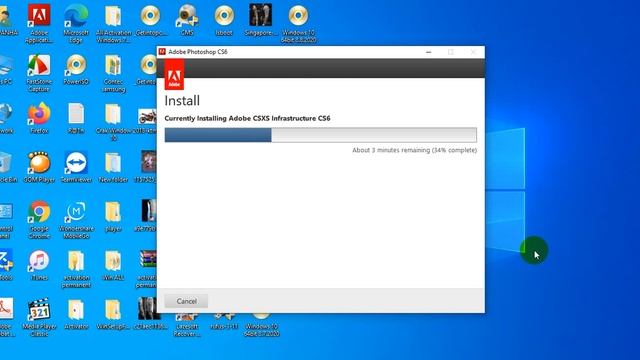Click the 'Currently Installing Adobe CSXS Infrastructure CS6' text
This screenshot has height=360, width=640.
[247, 118]
